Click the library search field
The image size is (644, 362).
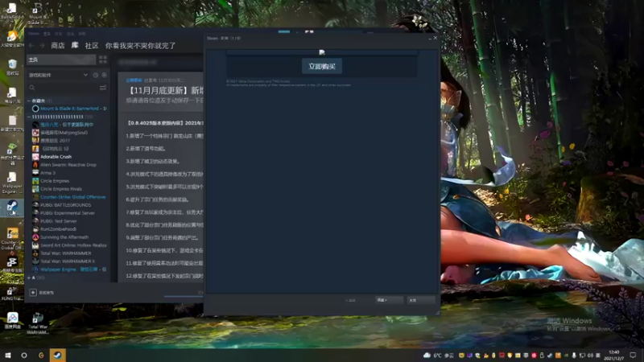(63, 88)
